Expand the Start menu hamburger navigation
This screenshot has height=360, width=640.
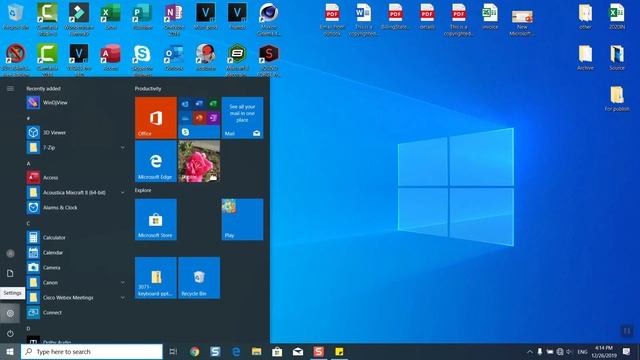pos(10,89)
